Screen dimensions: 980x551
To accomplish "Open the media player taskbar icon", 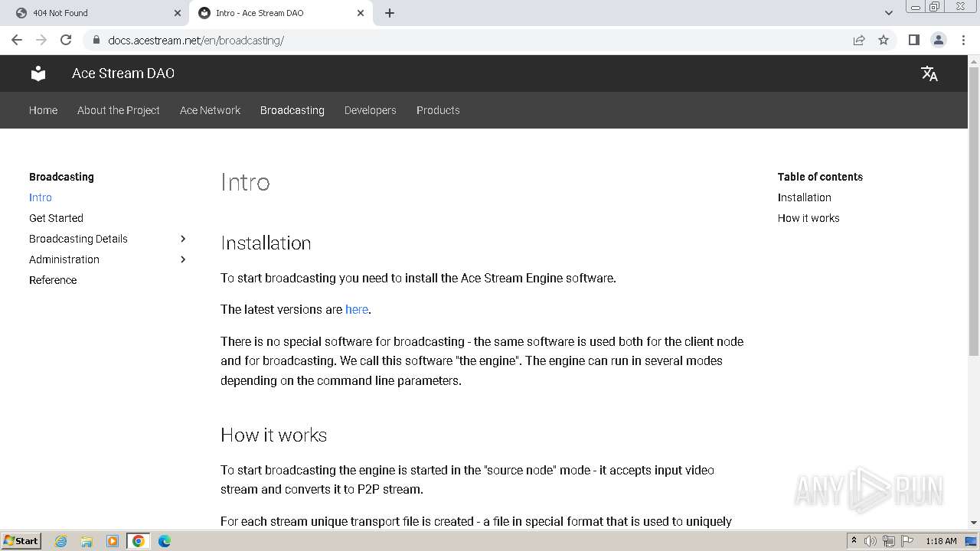I will pyautogui.click(x=112, y=541).
